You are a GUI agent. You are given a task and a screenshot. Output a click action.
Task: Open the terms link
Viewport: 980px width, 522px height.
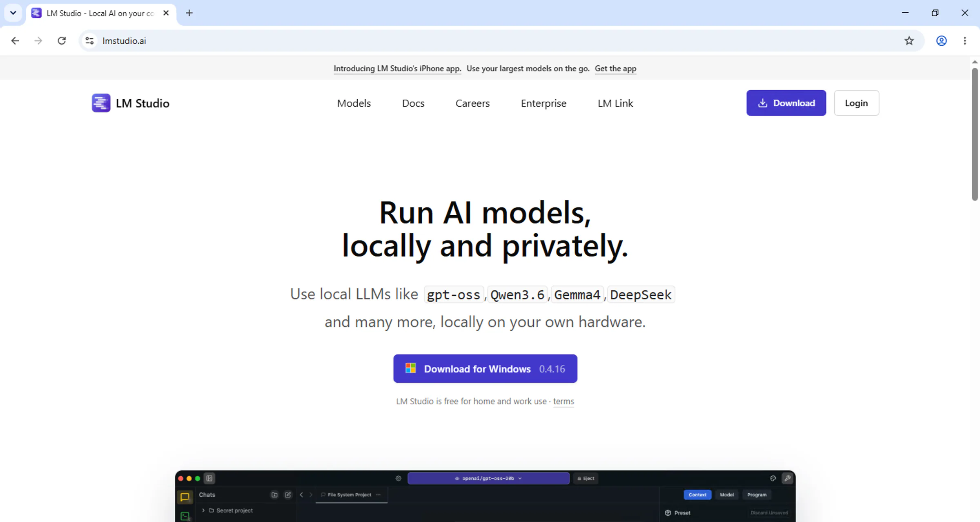point(563,401)
